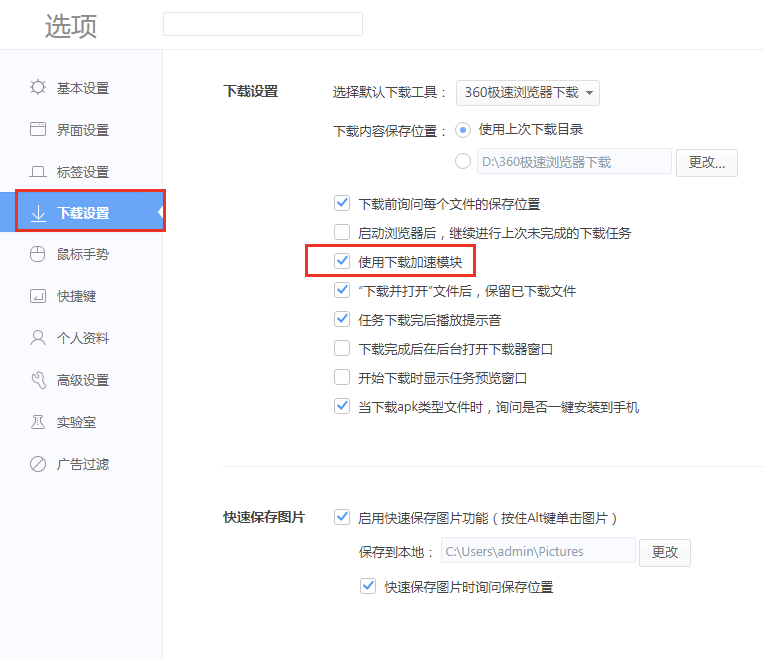Enable 启动浏览器后继续进行上次未完成的下载任务

pyautogui.click(x=342, y=232)
